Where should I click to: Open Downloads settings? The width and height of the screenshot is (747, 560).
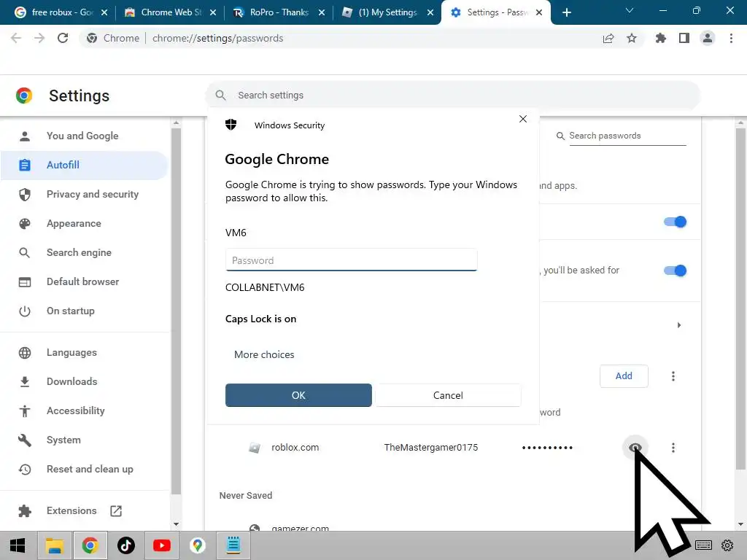[85, 381]
